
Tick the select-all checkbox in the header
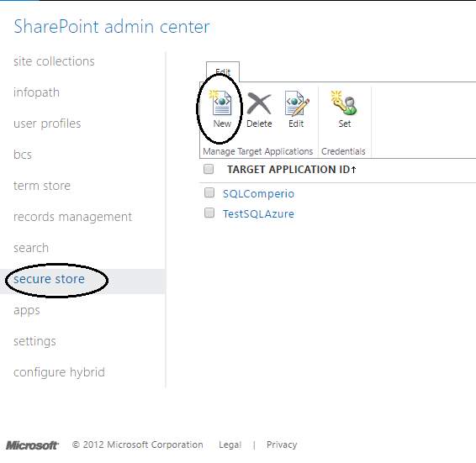pos(209,169)
